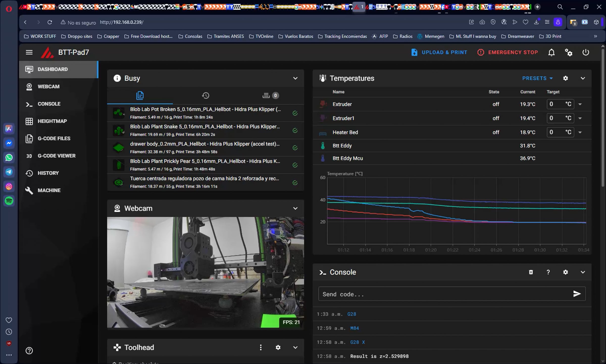Open Temperatures panel settings gear

click(x=566, y=78)
